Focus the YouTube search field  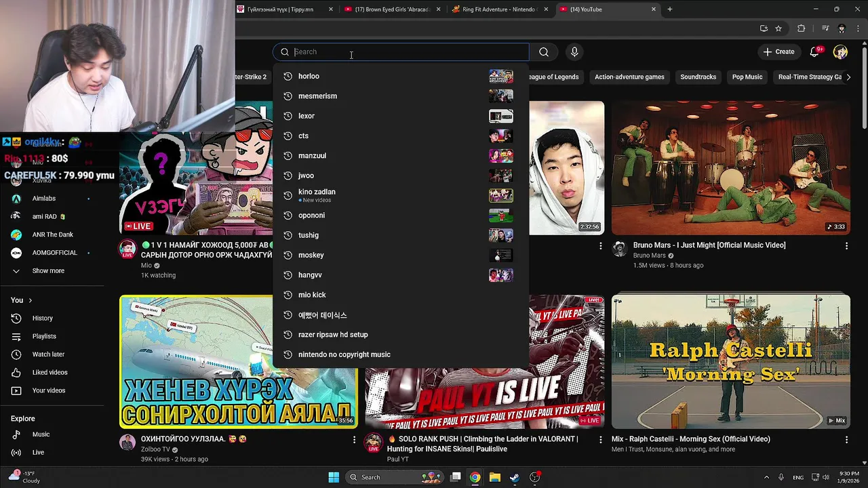(x=401, y=52)
